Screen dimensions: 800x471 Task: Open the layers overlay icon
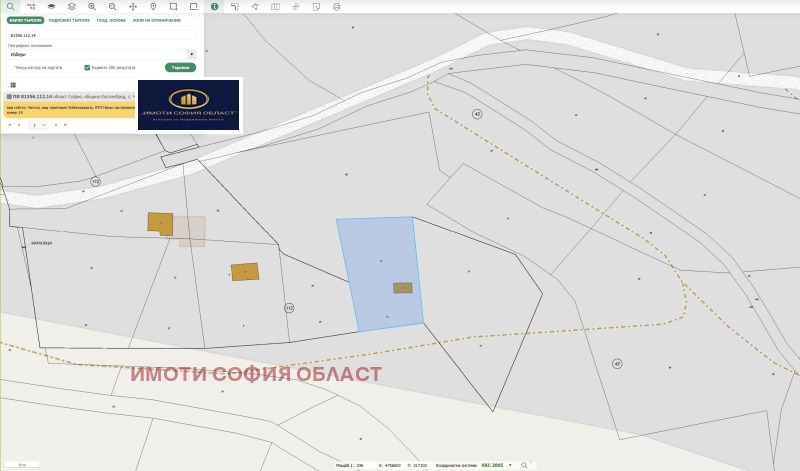(x=72, y=7)
